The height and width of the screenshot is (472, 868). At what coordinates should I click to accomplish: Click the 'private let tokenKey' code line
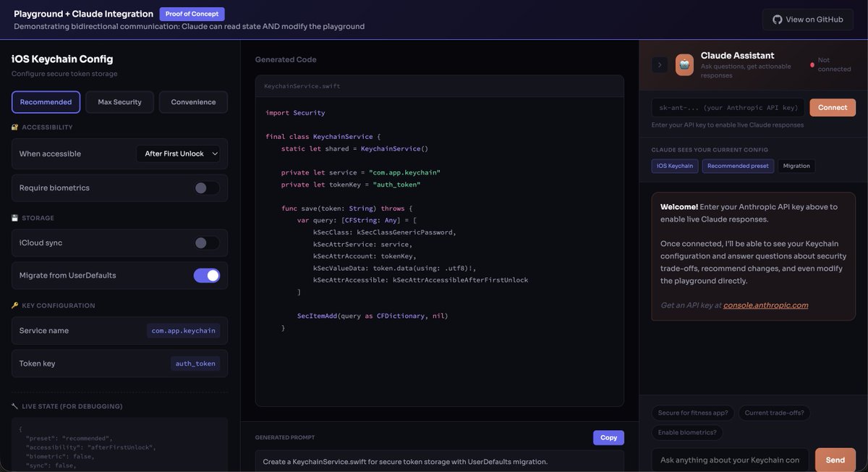pos(351,185)
